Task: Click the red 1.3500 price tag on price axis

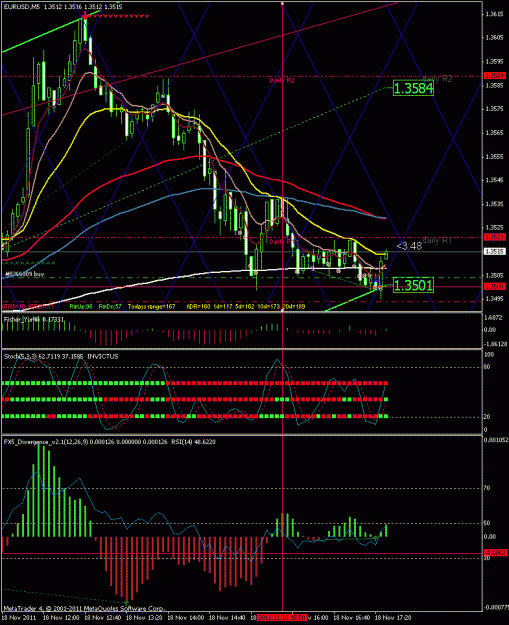Action: (495, 286)
